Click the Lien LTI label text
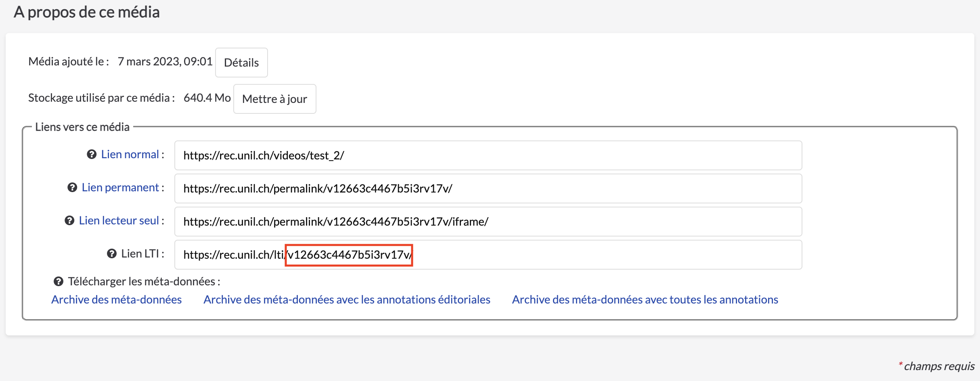 pyautogui.click(x=140, y=254)
